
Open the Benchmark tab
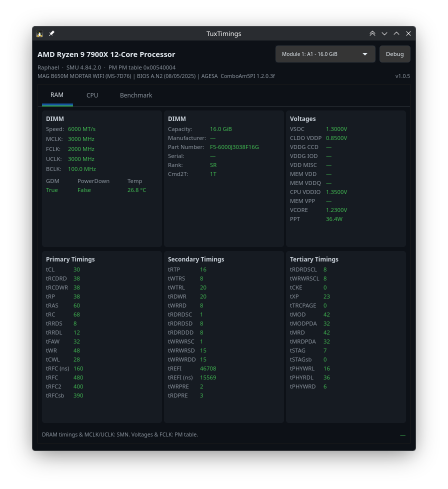(x=136, y=95)
